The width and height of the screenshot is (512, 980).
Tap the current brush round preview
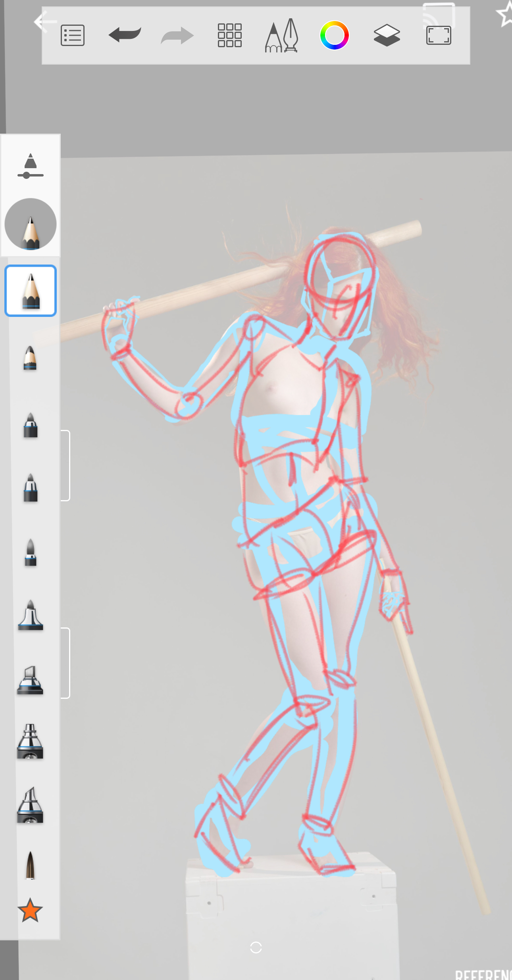click(31, 224)
